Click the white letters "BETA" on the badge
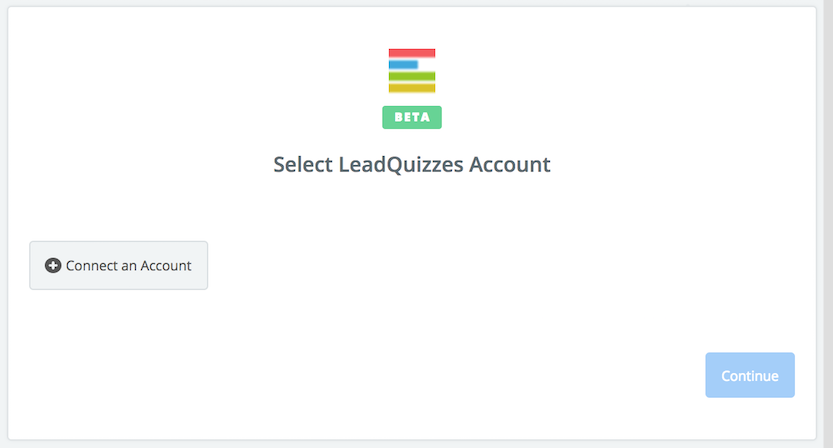Image resolution: width=833 pixels, height=448 pixels. tap(412, 117)
